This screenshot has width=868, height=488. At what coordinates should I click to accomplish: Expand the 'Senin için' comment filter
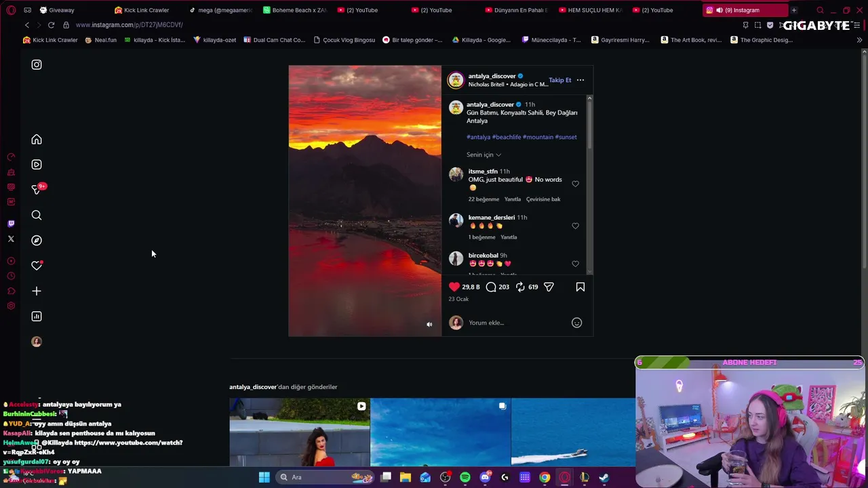pos(484,155)
